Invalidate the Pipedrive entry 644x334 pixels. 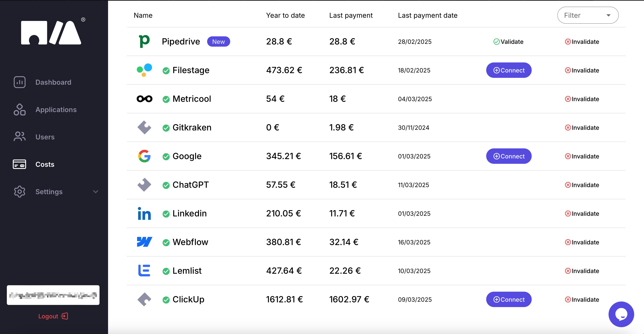[582, 41]
